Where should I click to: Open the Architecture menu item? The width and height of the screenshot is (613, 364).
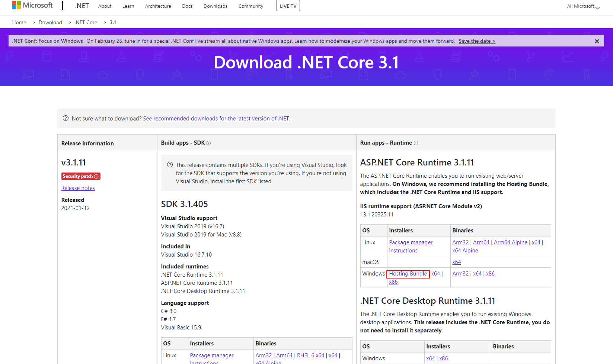point(158,6)
